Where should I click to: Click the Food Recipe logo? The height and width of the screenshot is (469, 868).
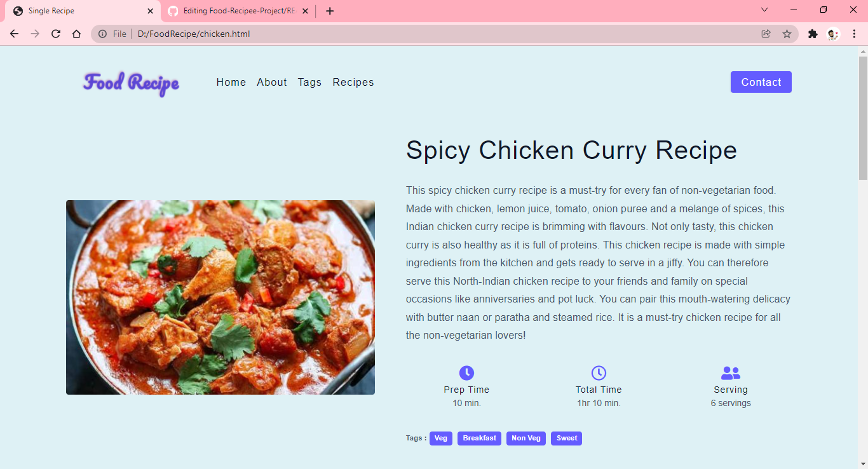[x=130, y=82]
